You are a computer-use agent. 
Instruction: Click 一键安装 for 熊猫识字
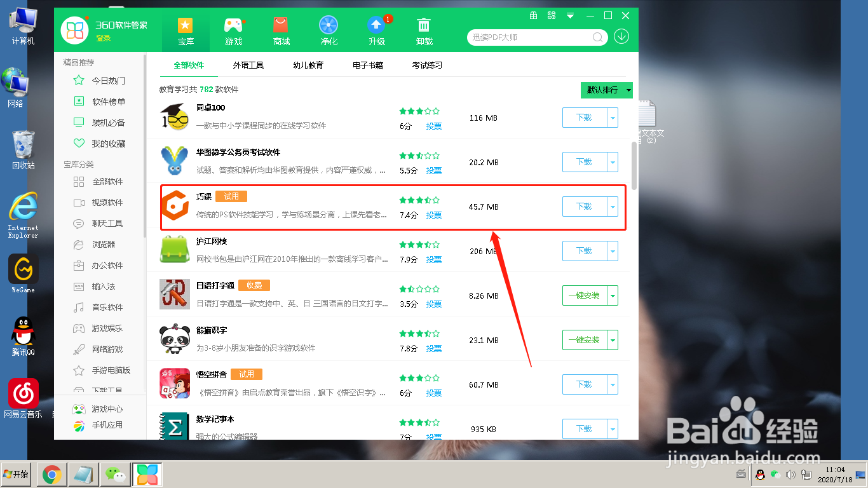[585, 340]
